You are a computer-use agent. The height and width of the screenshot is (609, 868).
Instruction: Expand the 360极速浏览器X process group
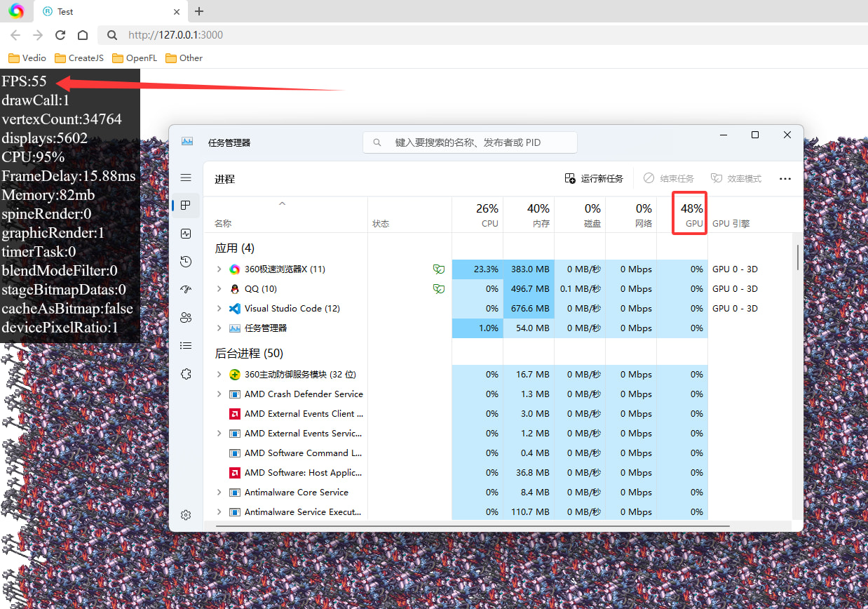click(x=219, y=269)
